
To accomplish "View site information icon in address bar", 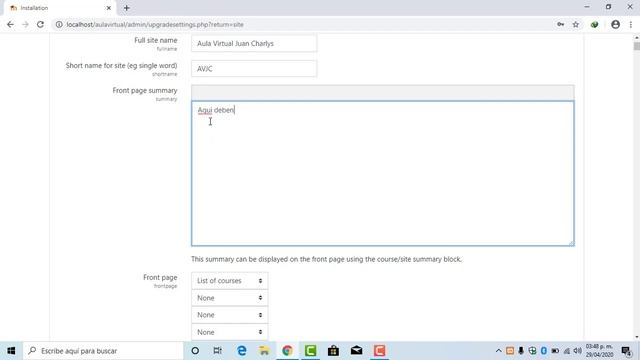I will click(x=59, y=24).
